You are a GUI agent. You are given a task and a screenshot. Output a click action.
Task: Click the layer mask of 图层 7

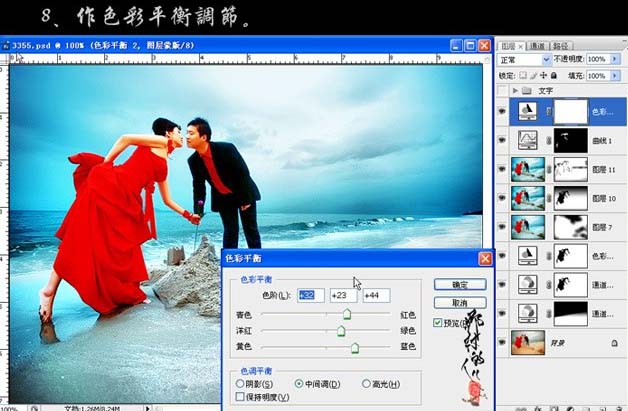pyautogui.click(x=570, y=226)
